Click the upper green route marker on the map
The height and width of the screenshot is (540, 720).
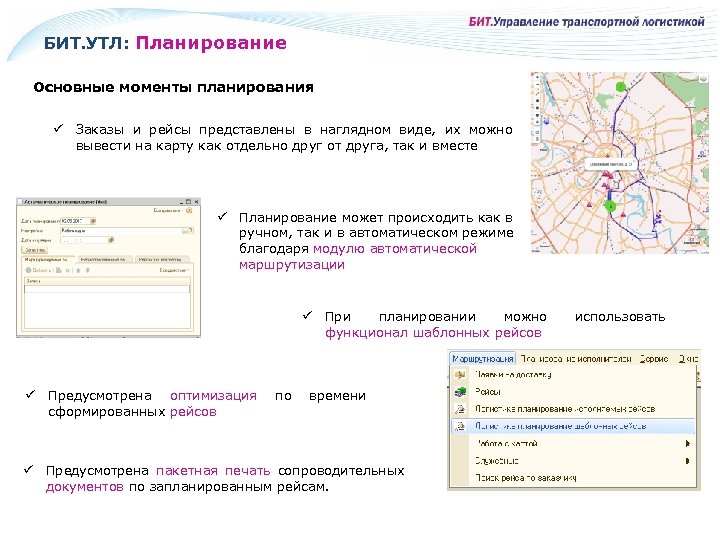[621, 87]
